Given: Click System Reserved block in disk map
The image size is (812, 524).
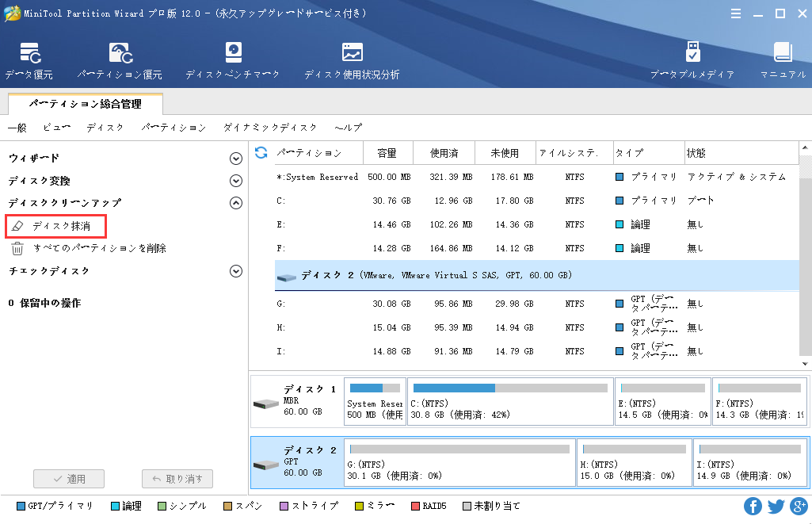Looking at the screenshot, I should point(375,402).
